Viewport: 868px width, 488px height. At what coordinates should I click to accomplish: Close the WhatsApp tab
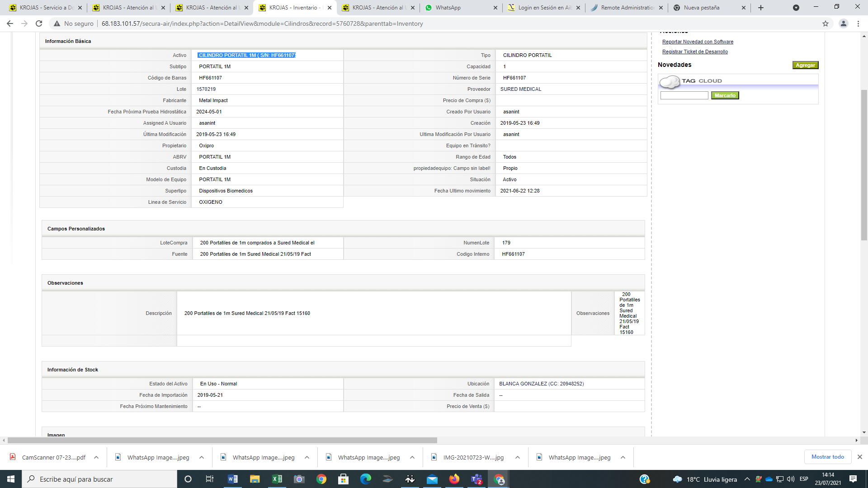point(495,8)
